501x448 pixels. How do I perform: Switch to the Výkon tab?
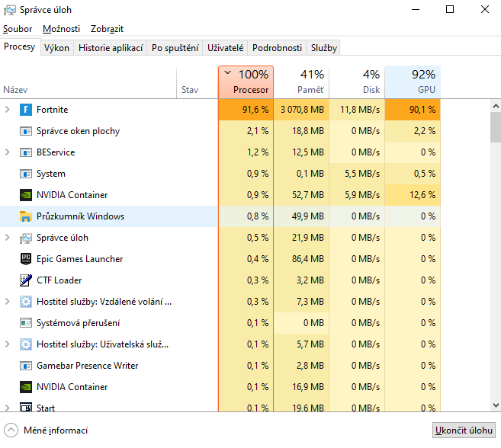coord(57,47)
